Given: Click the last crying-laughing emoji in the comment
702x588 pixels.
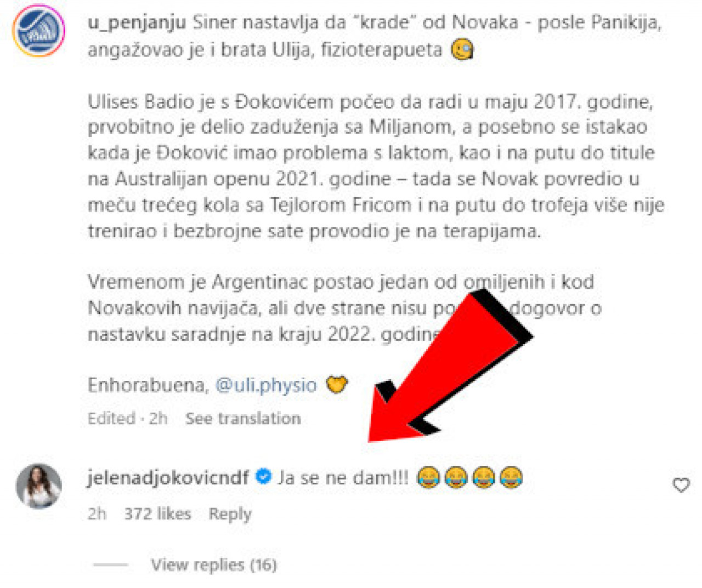Looking at the screenshot, I should pyautogui.click(x=511, y=477).
